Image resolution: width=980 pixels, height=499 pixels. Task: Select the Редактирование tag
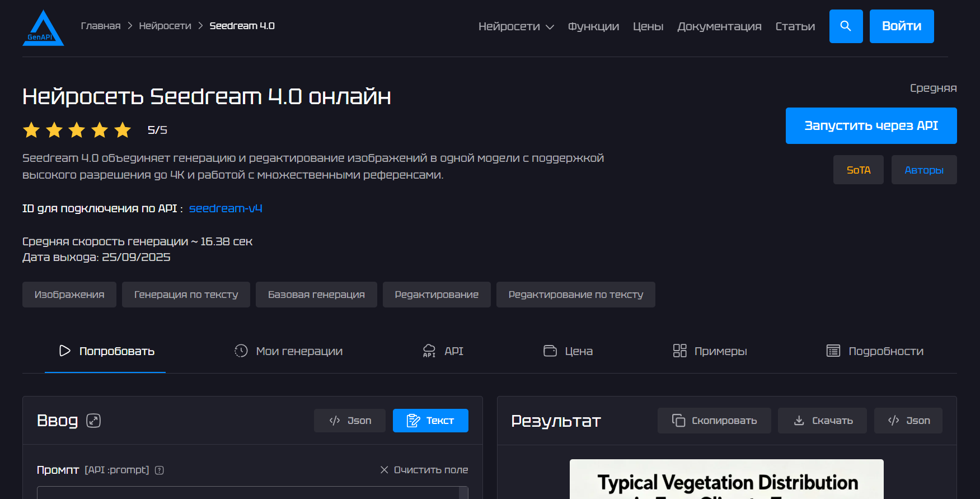[437, 295]
